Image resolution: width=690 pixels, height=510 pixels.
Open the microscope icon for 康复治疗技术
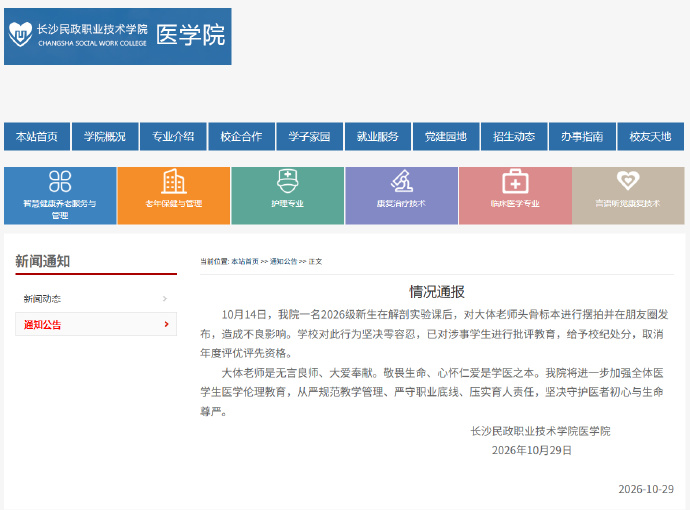[x=401, y=181]
